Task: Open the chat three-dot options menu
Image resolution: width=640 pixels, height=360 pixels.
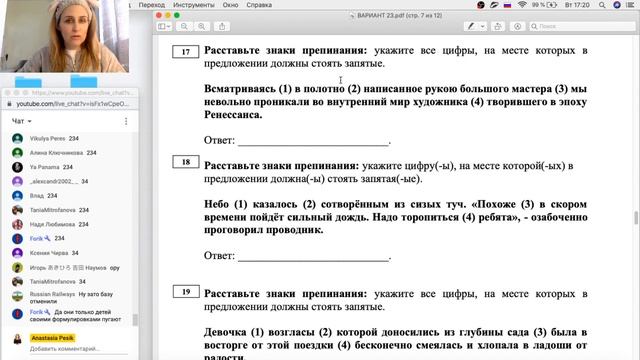Action: 126,121
